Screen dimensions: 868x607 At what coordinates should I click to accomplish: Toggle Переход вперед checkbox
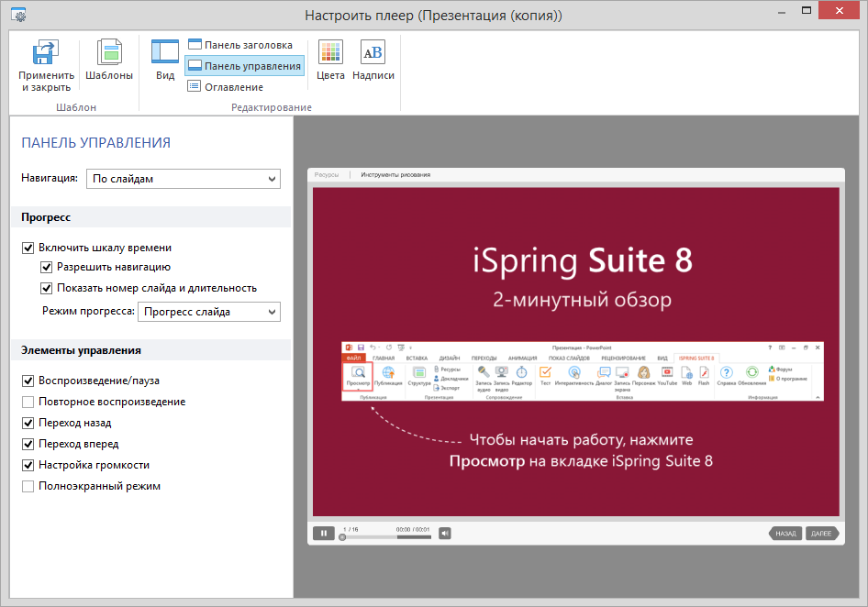coord(28,444)
